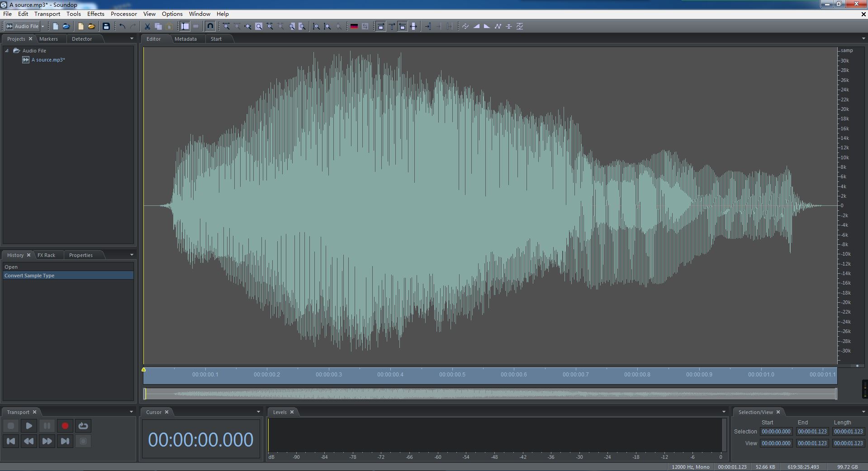
Task: Click the waveform overview navigation bar
Action: [x=490, y=394]
